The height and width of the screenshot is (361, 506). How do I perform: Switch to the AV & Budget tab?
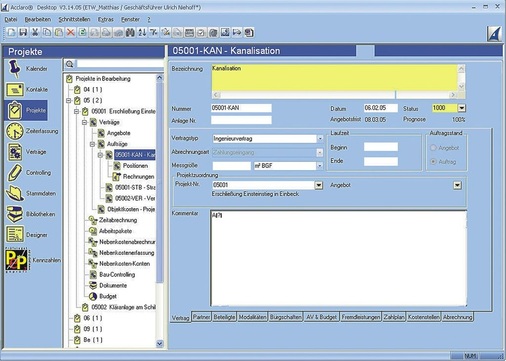tap(321, 317)
